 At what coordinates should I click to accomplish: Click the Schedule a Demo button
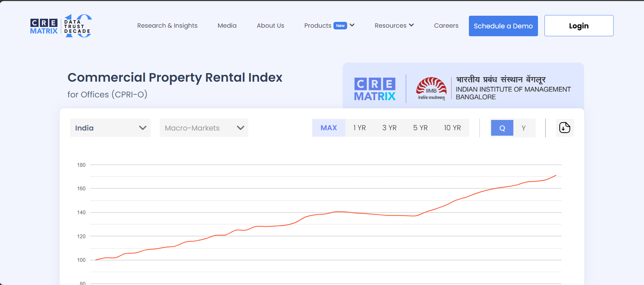point(503,26)
